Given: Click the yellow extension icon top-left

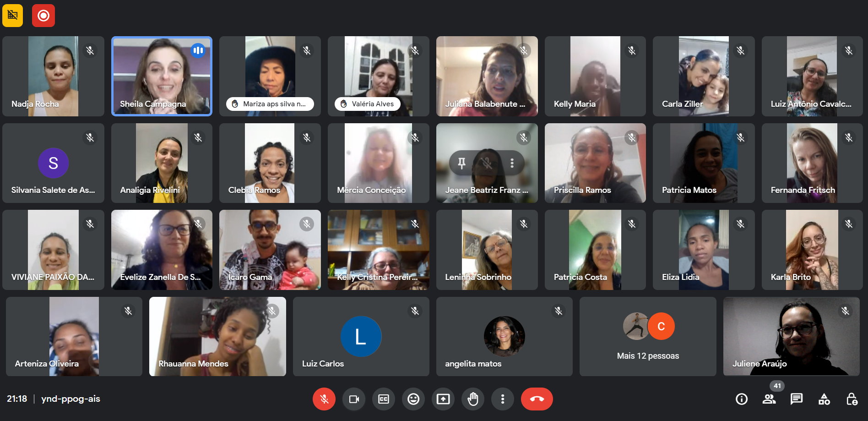Looking at the screenshot, I should pyautogui.click(x=13, y=16).
